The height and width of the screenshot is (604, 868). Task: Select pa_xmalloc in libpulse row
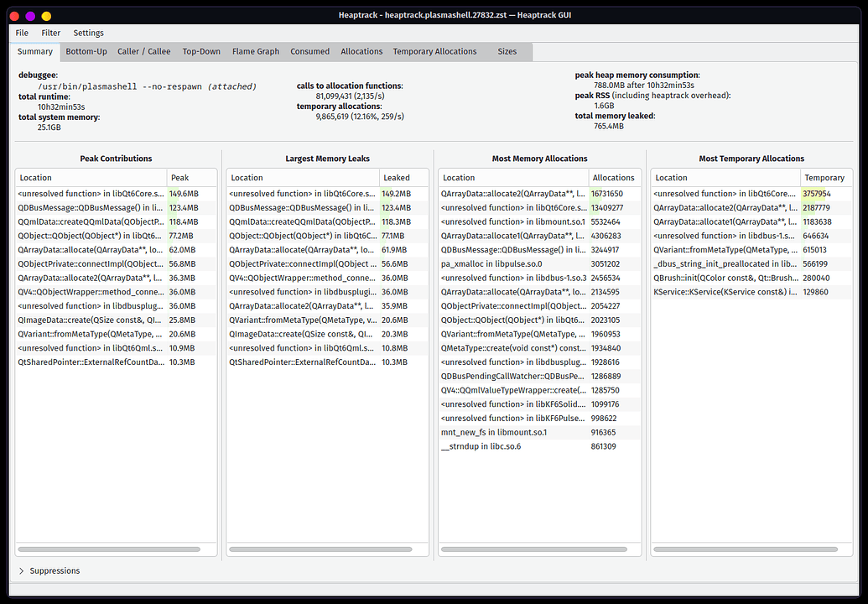tap(513, 263)
